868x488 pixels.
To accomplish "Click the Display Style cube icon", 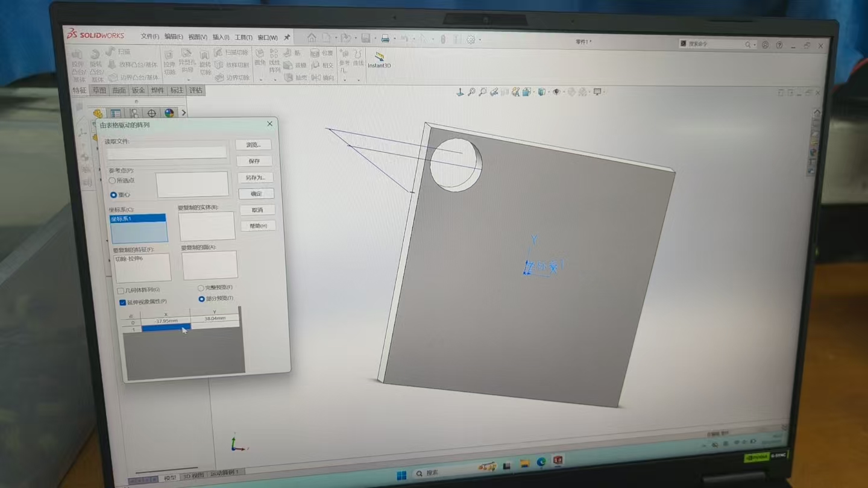I will (x=541, y=92).
